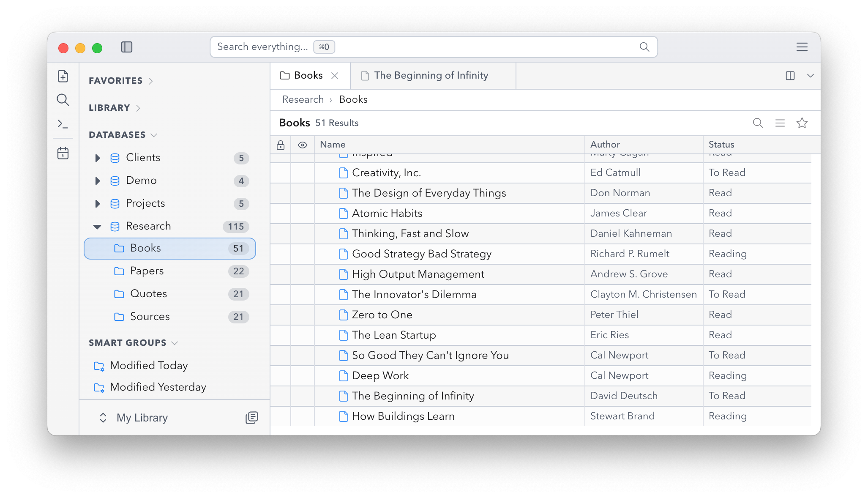
Task: Create a new document from left rail
Action: point(63,76)
